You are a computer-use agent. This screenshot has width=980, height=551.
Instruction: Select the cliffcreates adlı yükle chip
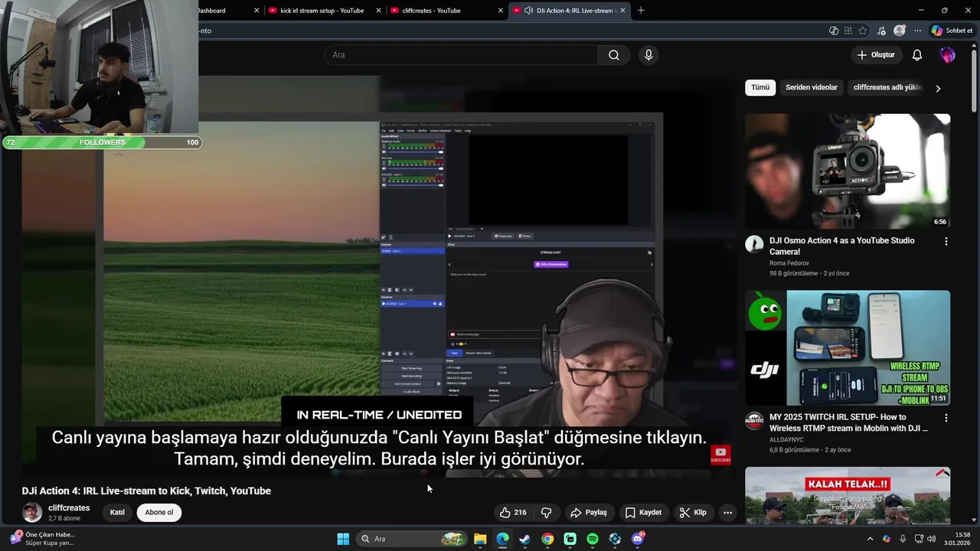[887, 87]
